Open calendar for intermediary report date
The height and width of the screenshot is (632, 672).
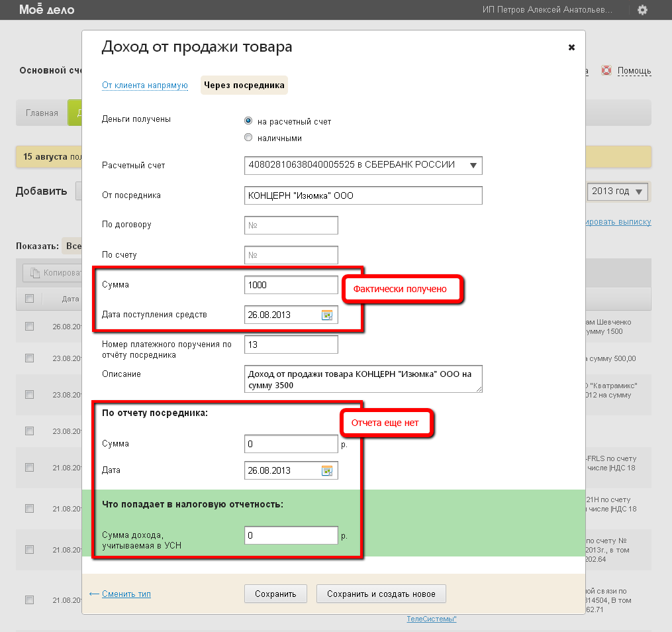click(326, 471)
